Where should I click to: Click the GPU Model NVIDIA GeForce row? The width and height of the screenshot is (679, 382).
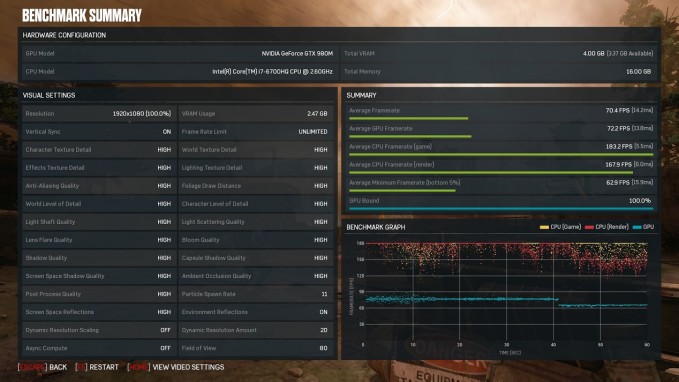[180, 54]
